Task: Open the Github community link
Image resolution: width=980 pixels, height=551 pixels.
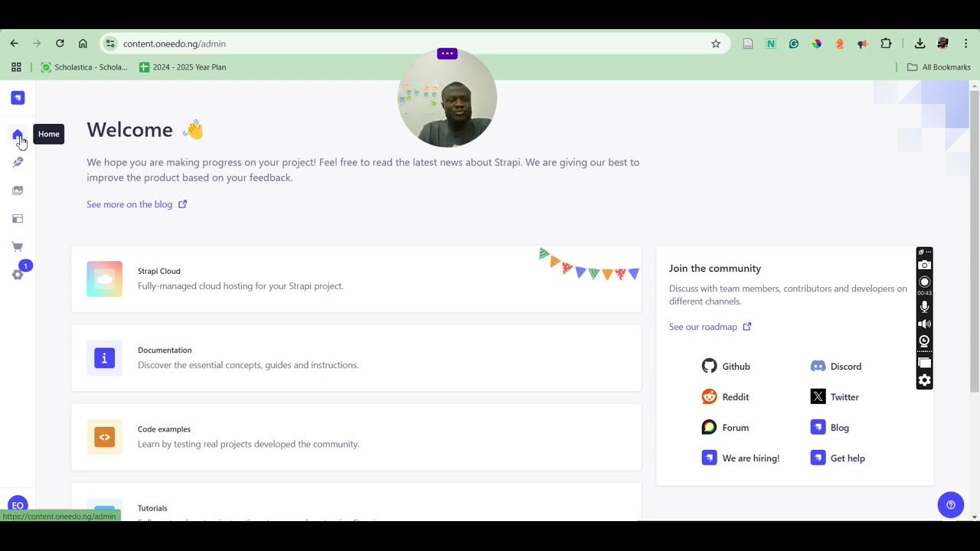Action: point(726,367)
